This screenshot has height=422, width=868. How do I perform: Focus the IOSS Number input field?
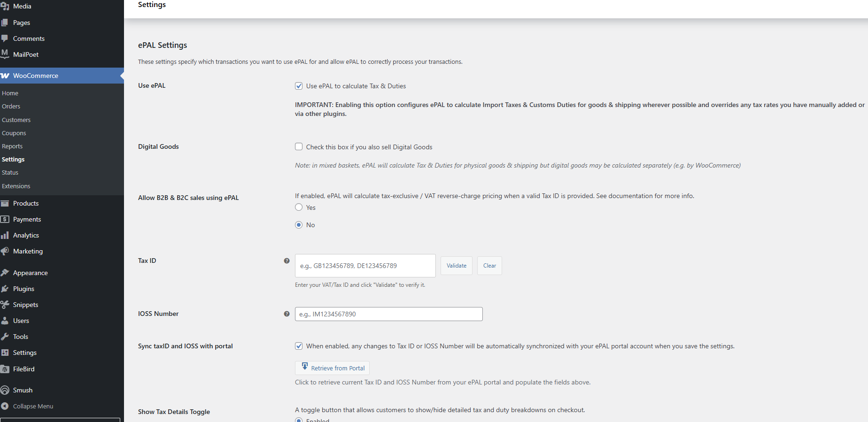(x=388, y=314)
